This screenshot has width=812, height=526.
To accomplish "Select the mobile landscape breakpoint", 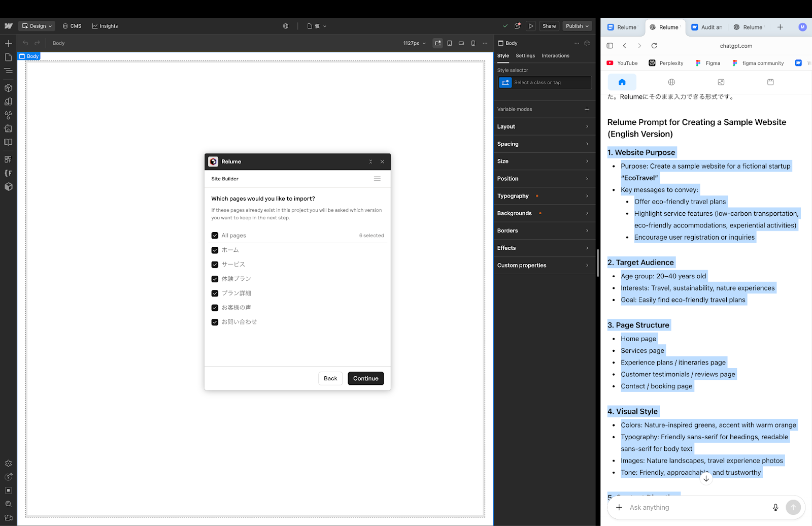I will (x=461, y=43).
